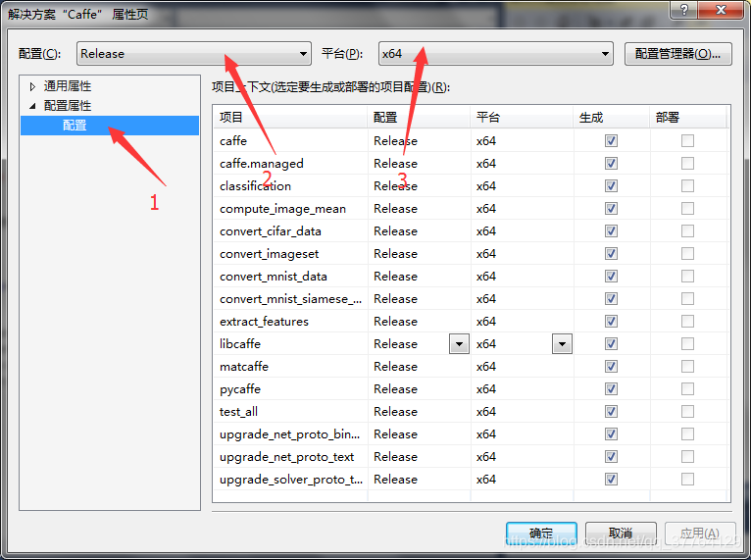
Task: Select the 配置 tree item
Action: tap(110, 126)
